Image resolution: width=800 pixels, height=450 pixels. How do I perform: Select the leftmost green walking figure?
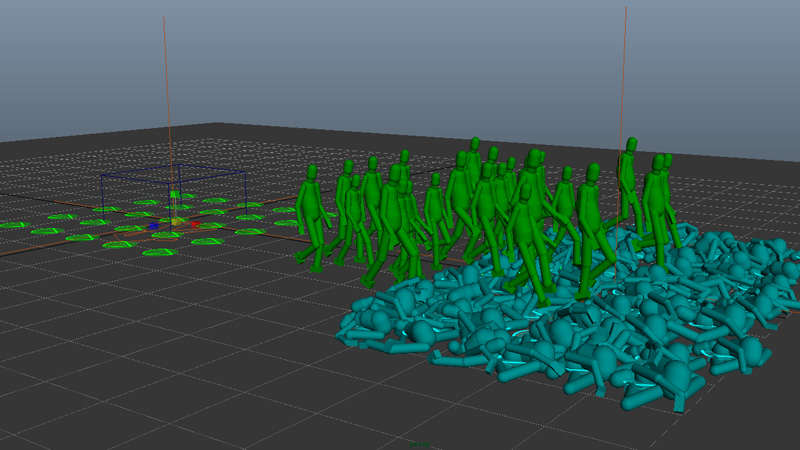point(311,217)
